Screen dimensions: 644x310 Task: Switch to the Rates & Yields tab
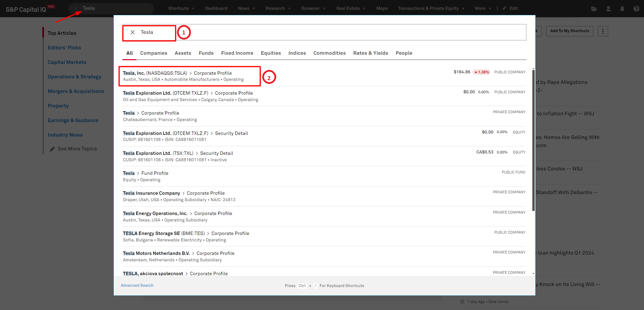coord(371,53)
